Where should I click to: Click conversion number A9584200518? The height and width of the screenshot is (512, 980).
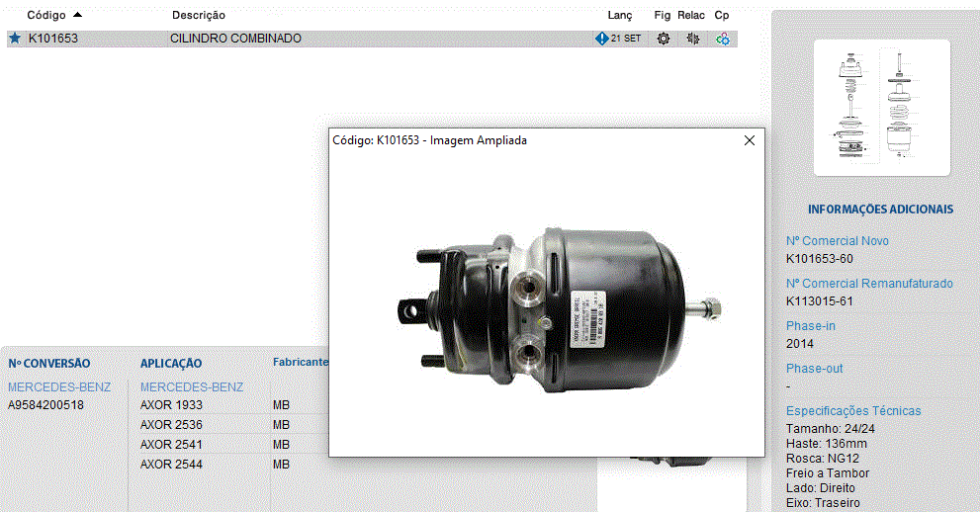click(x=45, y=405)
